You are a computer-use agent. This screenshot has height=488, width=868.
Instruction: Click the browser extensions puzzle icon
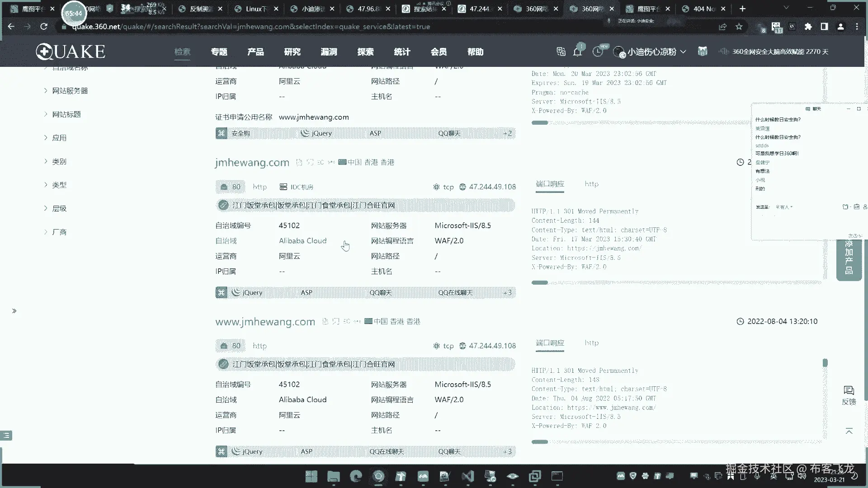(x=808, y=27)
